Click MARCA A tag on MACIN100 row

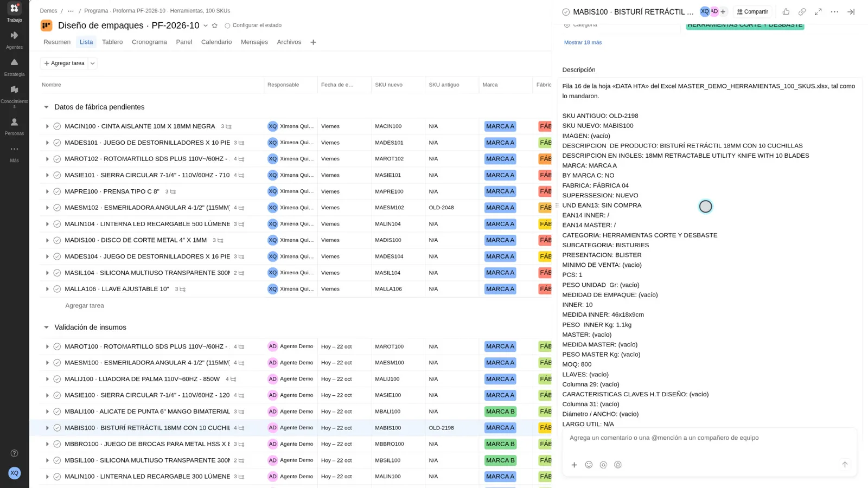coord(500,126)
